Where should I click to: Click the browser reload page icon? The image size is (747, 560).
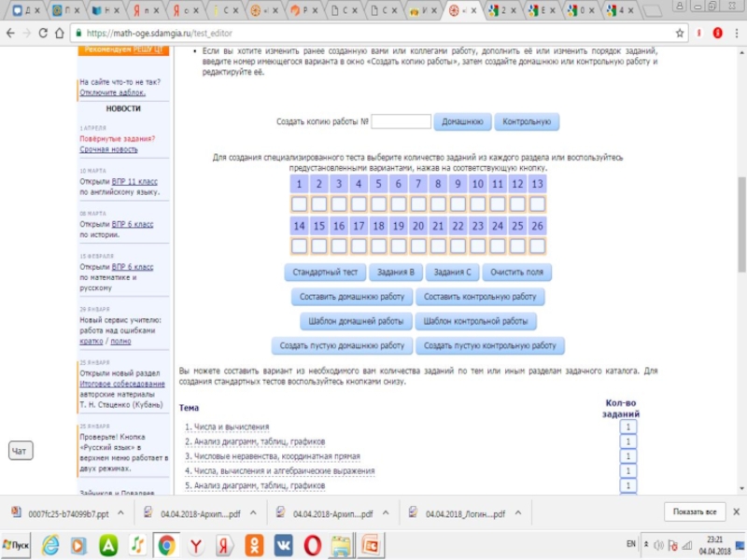pyautogui.click(x=43, y=32)
